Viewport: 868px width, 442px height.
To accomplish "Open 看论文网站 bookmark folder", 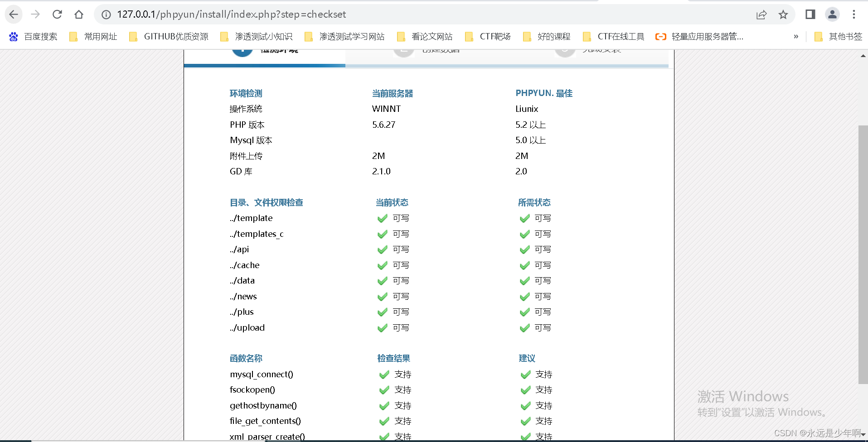I will tap(425, 37).
